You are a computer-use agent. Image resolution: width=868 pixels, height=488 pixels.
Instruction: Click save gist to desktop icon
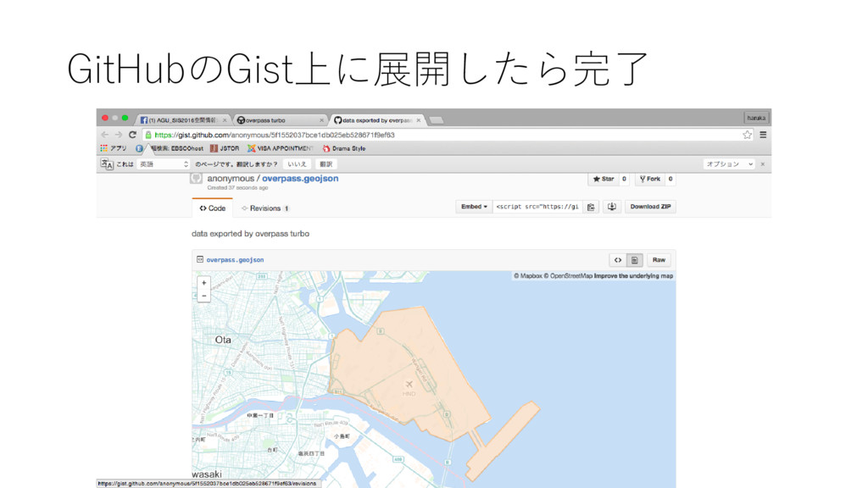(x=612, y=207)
